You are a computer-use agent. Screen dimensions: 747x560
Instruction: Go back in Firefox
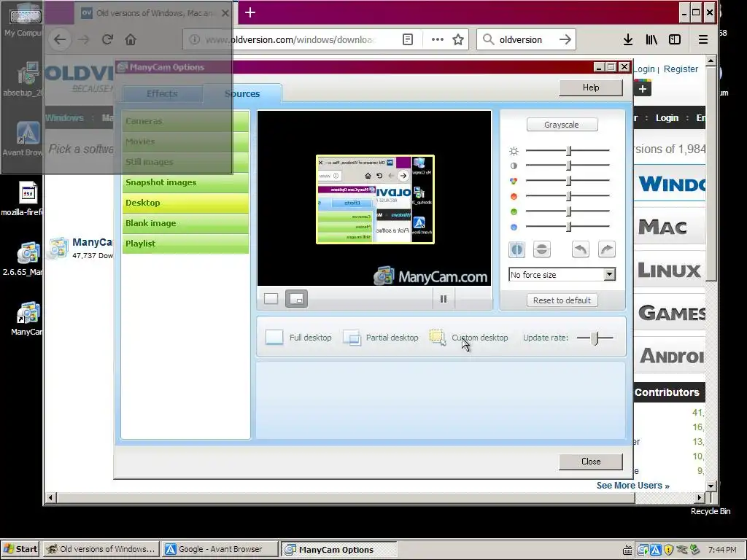[60, 39]
